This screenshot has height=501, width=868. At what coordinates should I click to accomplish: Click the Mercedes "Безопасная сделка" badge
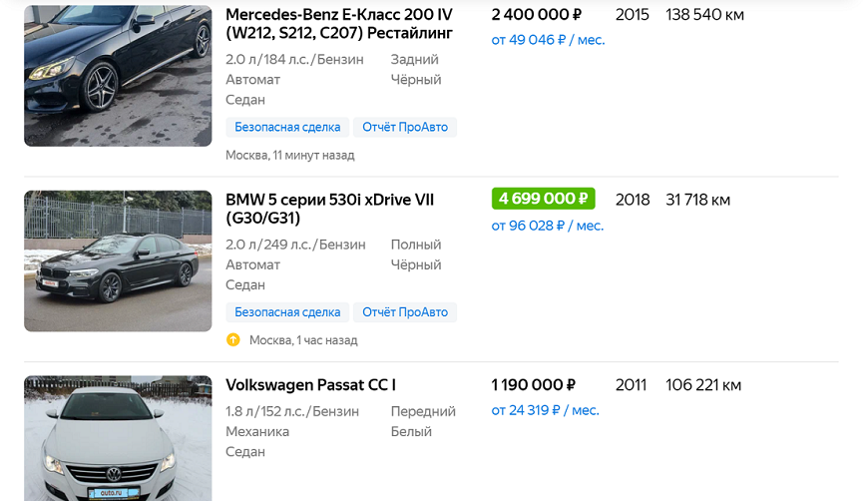click(287, 127)
